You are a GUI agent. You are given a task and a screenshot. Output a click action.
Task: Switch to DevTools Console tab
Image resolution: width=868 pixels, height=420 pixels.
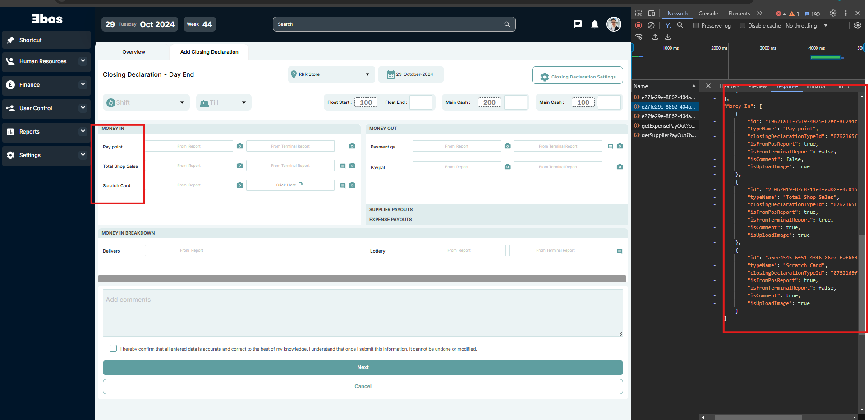[x=708, y=14]
